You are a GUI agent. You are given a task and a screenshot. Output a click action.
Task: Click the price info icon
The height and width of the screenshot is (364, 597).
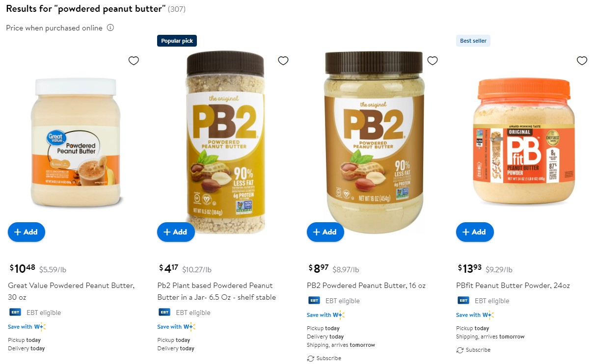point(110,28)
